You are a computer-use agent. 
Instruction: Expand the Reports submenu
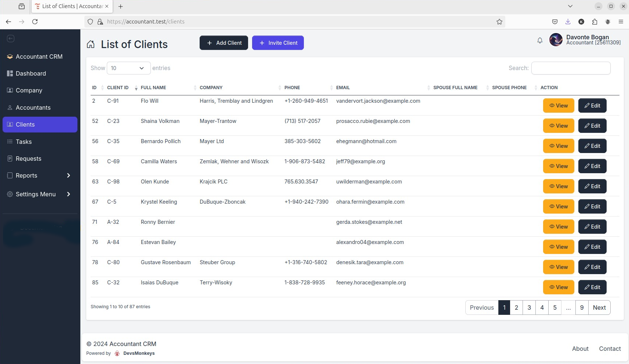40,175
